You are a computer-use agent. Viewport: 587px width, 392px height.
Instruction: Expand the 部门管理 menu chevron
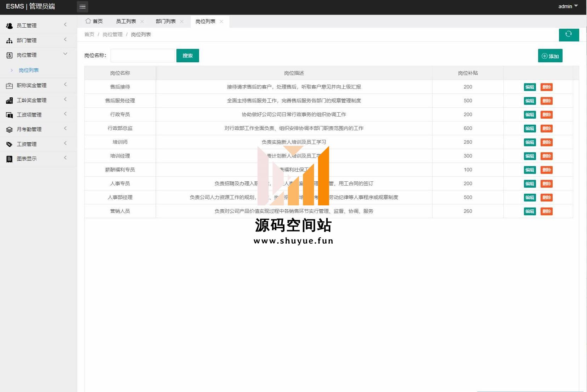pyautogui.click(x=65, y=39)
